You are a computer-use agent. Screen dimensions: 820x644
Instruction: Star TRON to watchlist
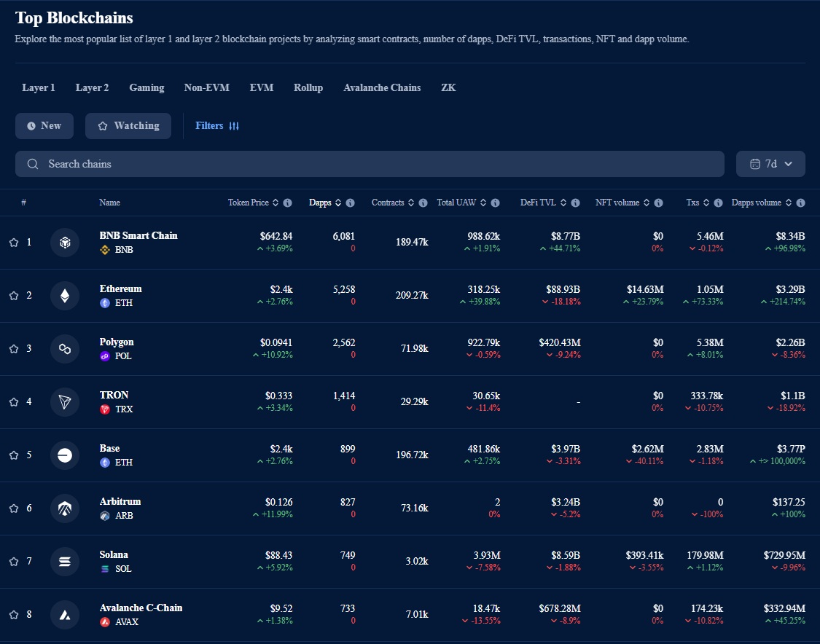14,402
